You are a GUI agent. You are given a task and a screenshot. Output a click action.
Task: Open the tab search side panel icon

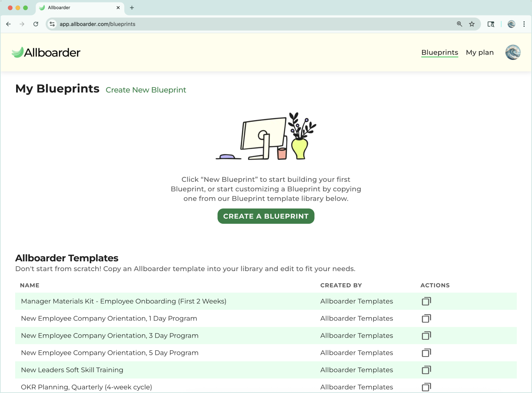[x=491, y=24]
